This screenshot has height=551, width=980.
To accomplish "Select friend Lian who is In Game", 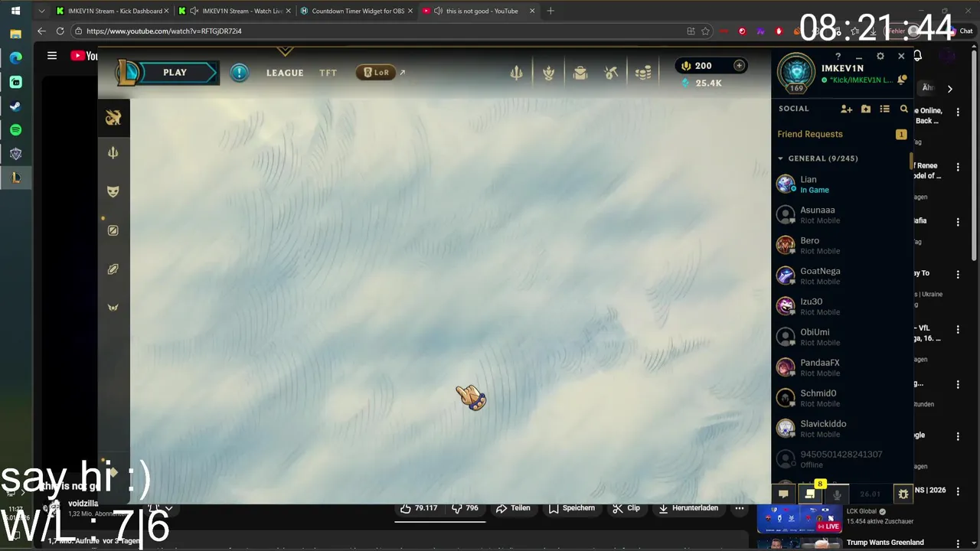I will 841,184.
